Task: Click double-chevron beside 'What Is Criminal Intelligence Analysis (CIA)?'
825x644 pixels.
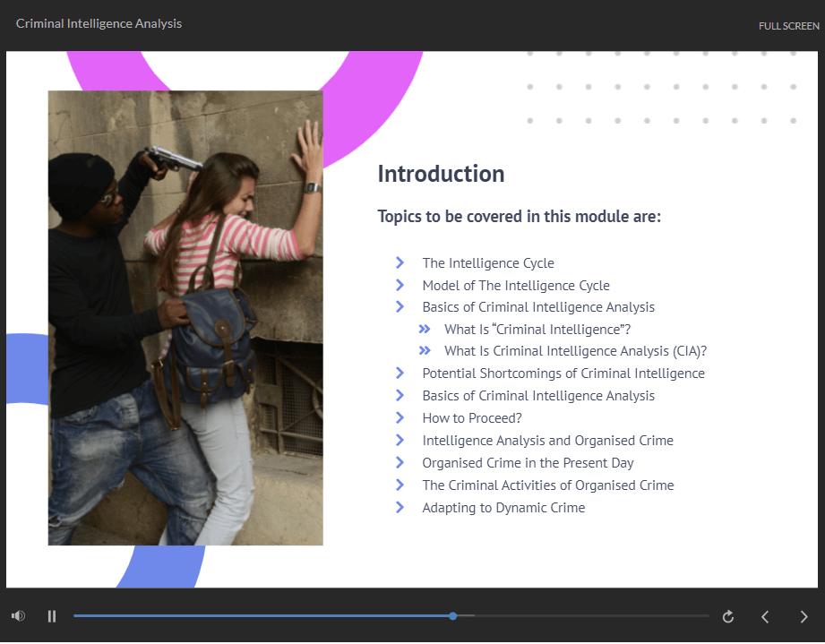Action: click(x=425, y=350)
